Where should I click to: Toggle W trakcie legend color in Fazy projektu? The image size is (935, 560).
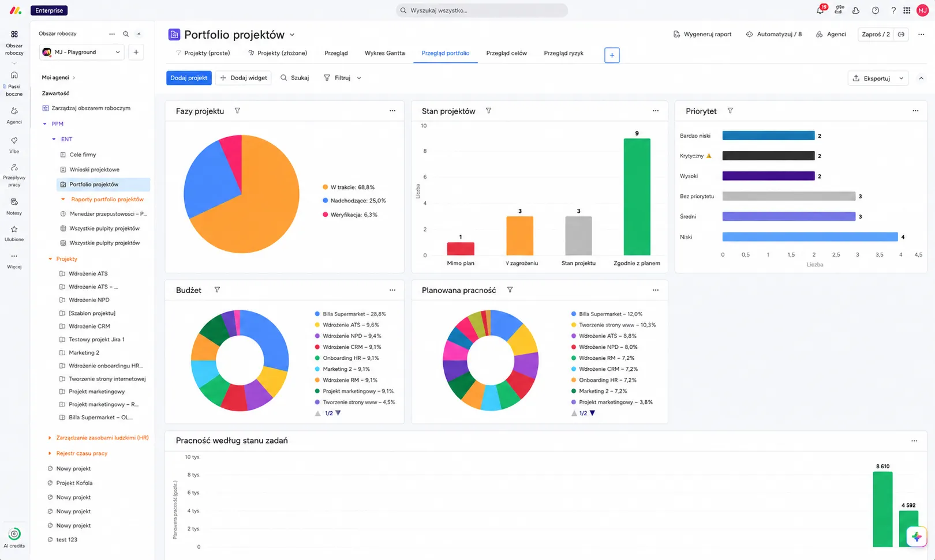[326, 187]
